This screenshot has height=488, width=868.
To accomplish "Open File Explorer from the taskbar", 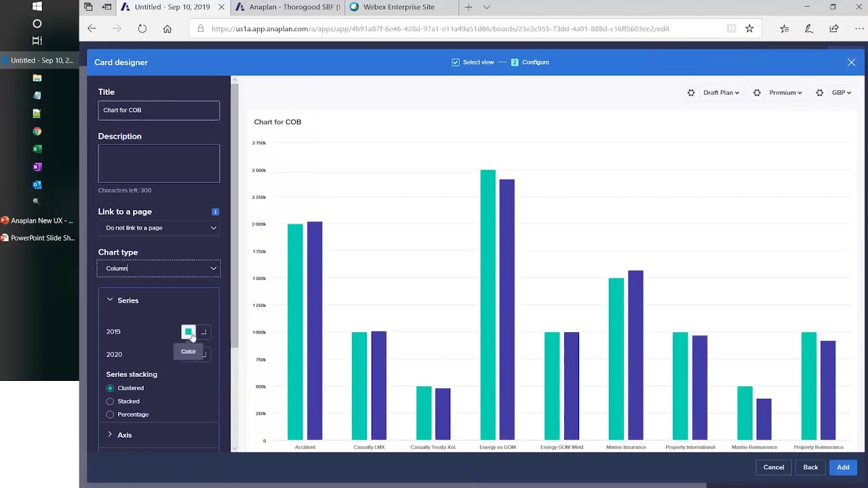I will [x=37, y=78].
